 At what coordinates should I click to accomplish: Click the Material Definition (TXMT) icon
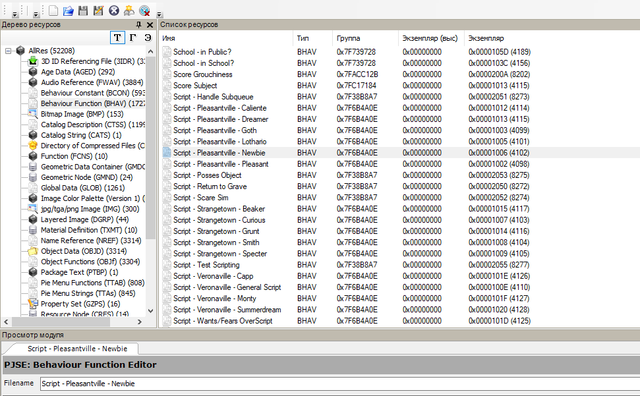coord(33,230)
